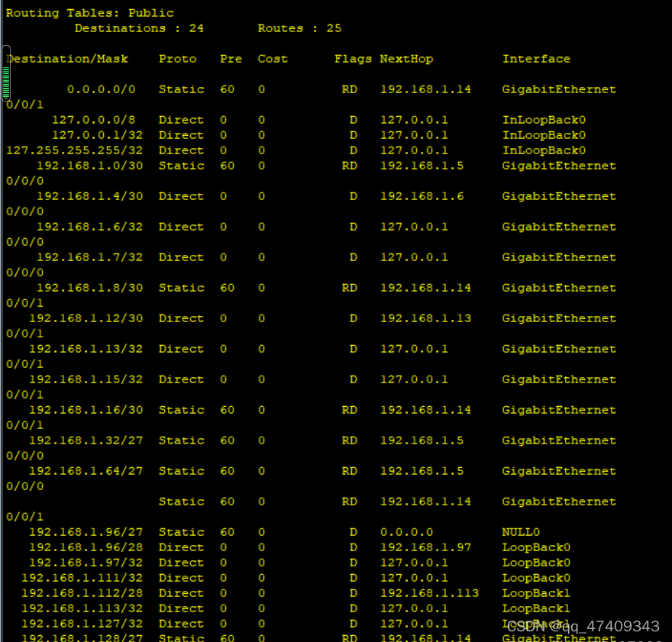This screenshot has width=672, height=642.
Task: Click destination 192.168.1.16/30
Action: pos(86,410)
